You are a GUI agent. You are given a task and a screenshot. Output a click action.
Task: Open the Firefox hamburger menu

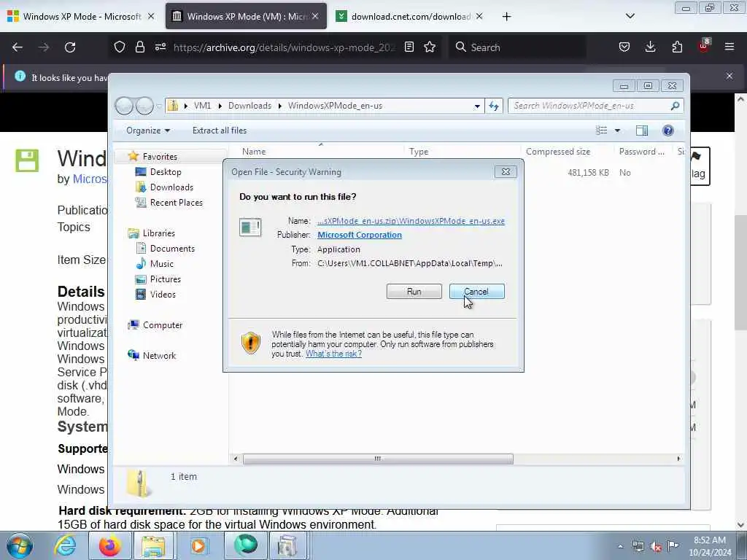click(x=729, y=47)
